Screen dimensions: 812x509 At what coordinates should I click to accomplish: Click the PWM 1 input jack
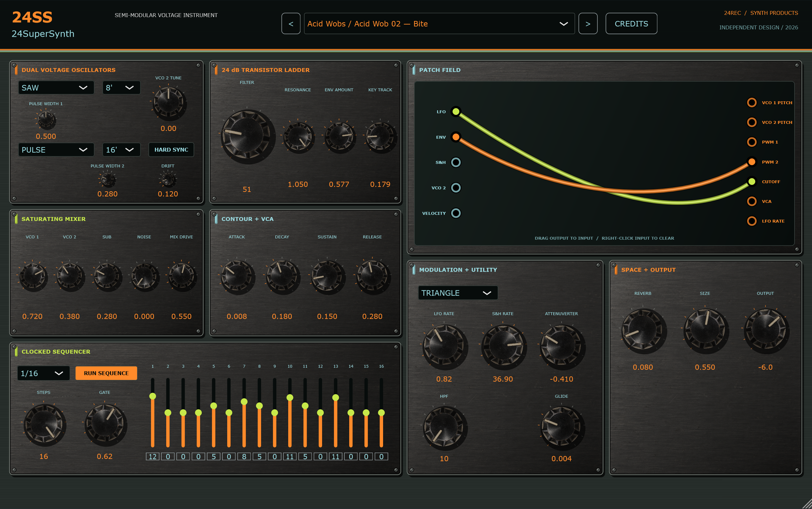tap(752, 142)
